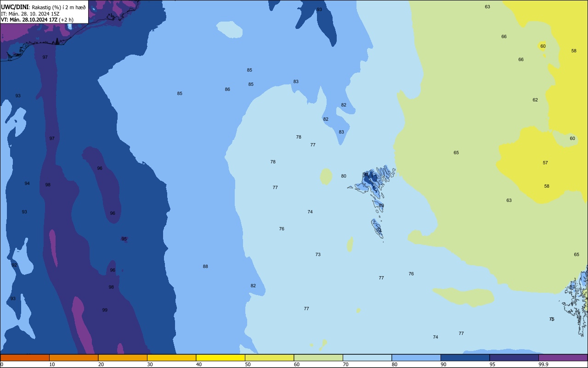The image size is (588, 368).
Task: Click the 88 humidity value on the map
Action: point(205,267)
